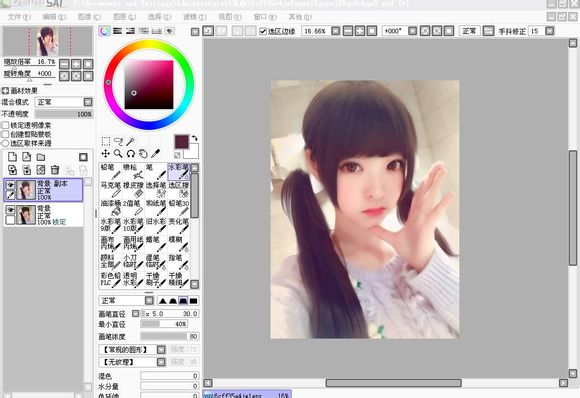580x398 pixels.
Task: Select the magic wand tool
Action: (130, 141)
